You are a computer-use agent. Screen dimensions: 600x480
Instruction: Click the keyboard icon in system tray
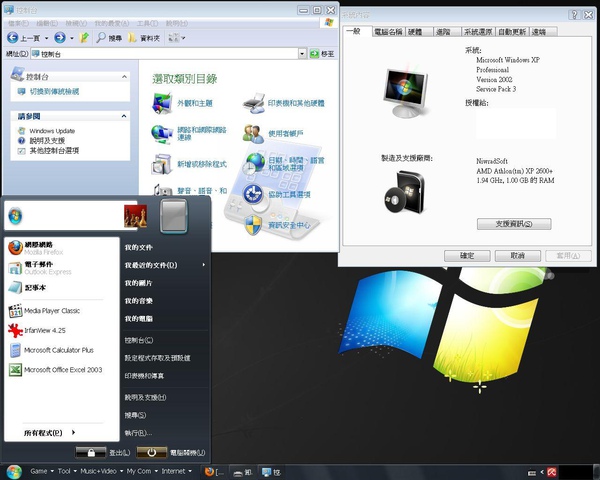(x=532, y=473)
